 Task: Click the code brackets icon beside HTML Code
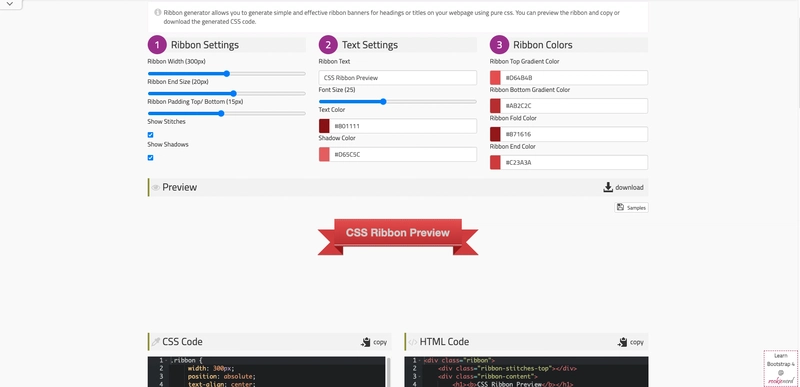tap(413, 342)
